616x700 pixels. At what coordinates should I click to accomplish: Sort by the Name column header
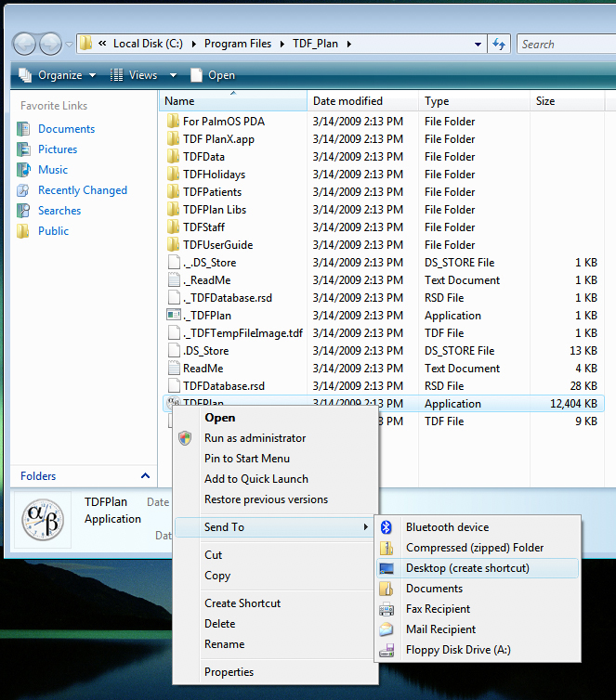(x=232, y=101)
